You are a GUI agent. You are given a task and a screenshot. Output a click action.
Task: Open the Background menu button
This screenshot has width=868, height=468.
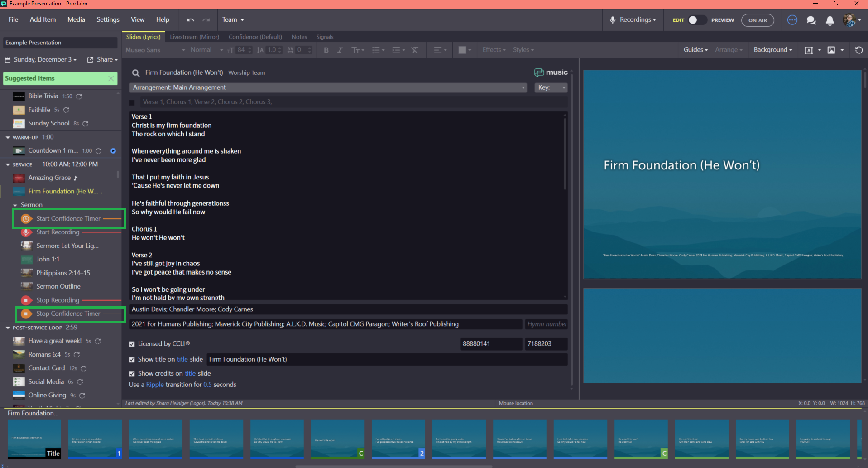click(772, 50)
